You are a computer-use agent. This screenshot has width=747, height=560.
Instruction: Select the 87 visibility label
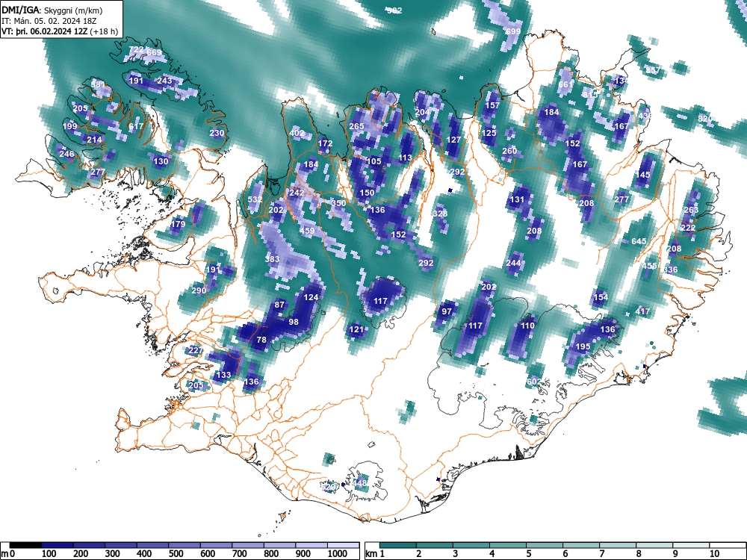click(279, 305)
